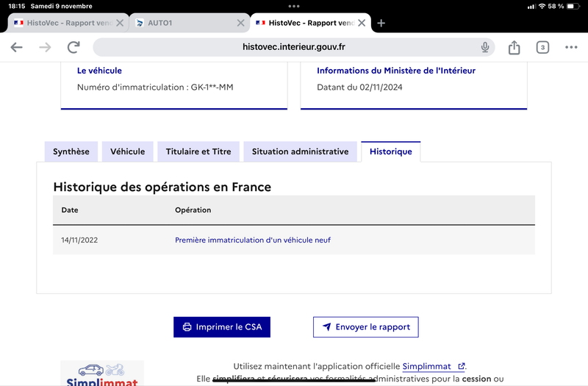Tap the Simplimmat logo thumbnail
The width and height of the screenshot is (588, 386).
click(102, 374)
